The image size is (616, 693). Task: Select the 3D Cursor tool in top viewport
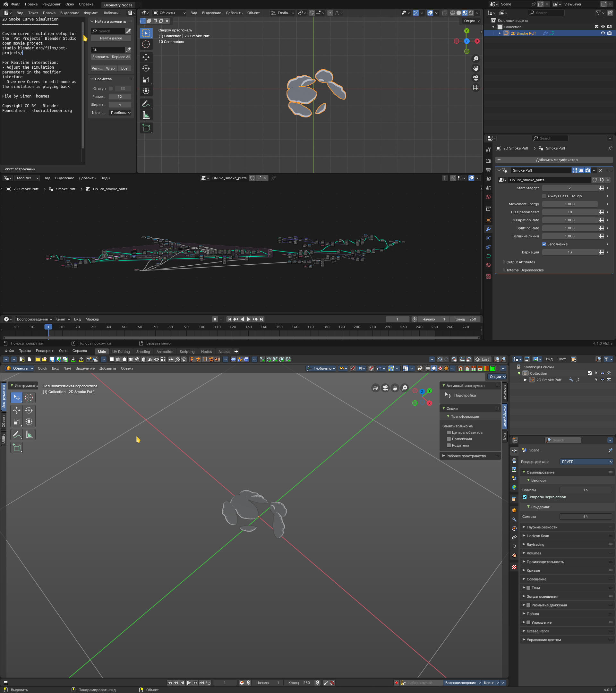pyautogui.click(x=146, y=44)
